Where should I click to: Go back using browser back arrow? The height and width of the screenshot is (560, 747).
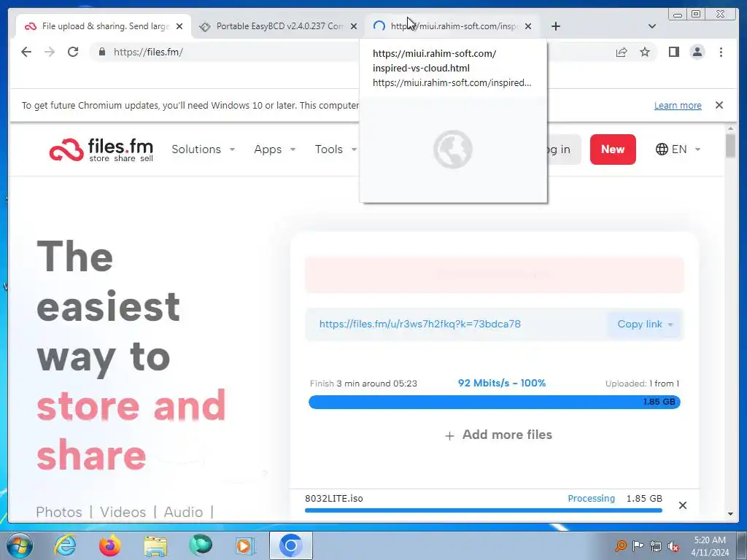tap(26, 52)
